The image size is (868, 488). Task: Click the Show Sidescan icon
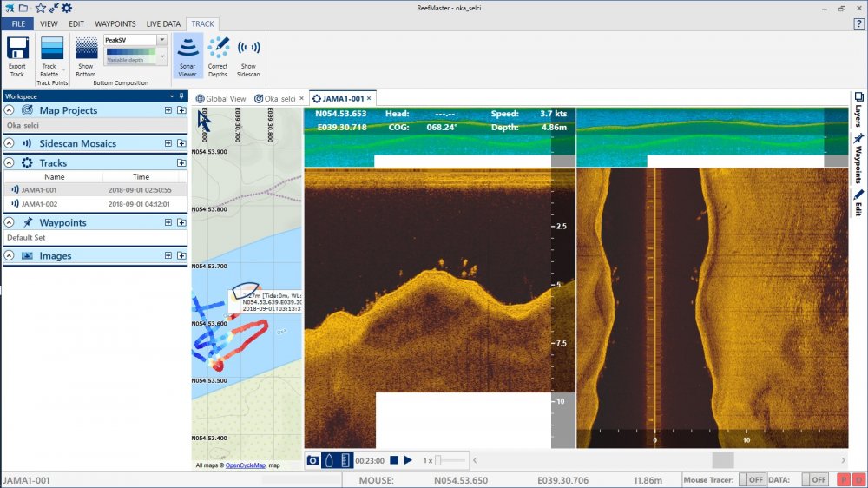point(248,56)
